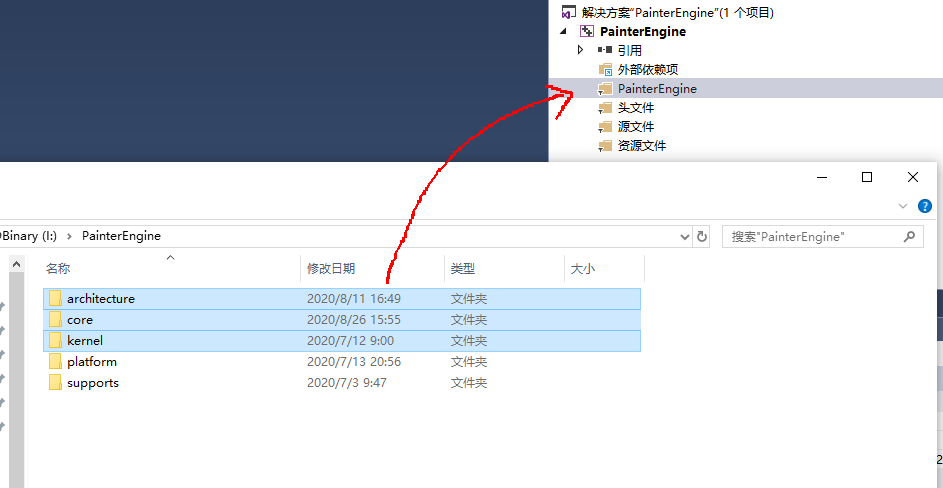Click the search magnifier icon
The image size is (943, 488).
(909, 236)
